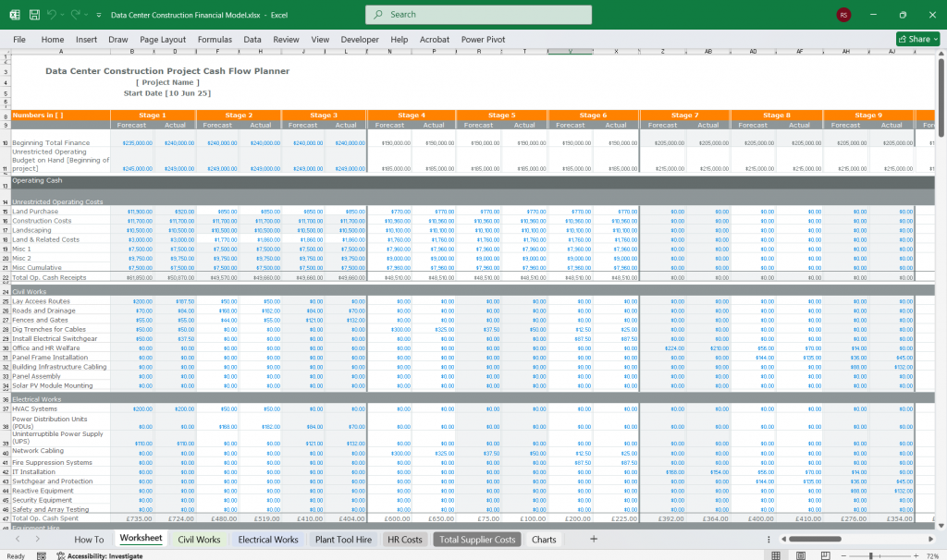Click inside the Search box
This screenshot has height=560, width=947.
tap(478, 14)
